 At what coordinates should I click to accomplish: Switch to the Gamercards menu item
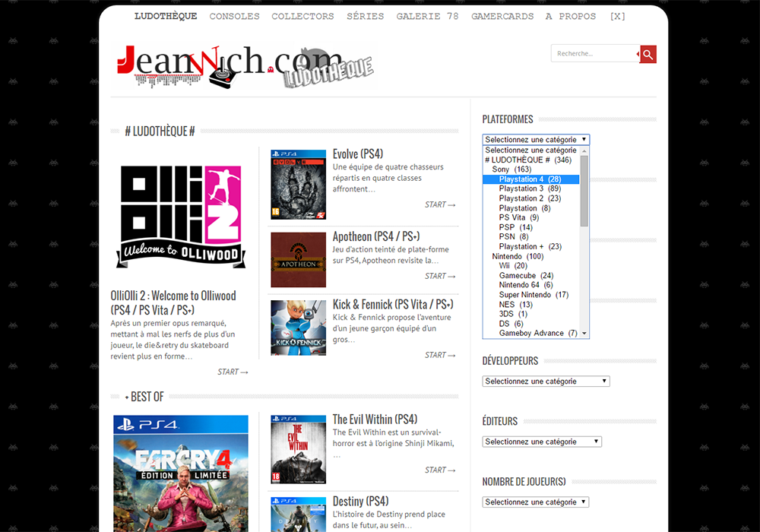point(502,16)
